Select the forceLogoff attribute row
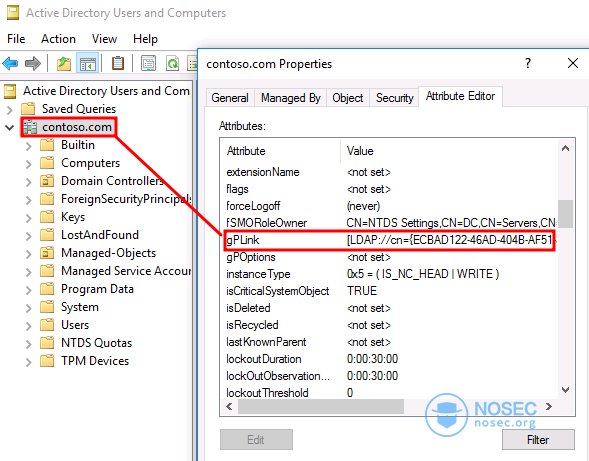The height and width of the screenshot is (461, 589). 389,206
